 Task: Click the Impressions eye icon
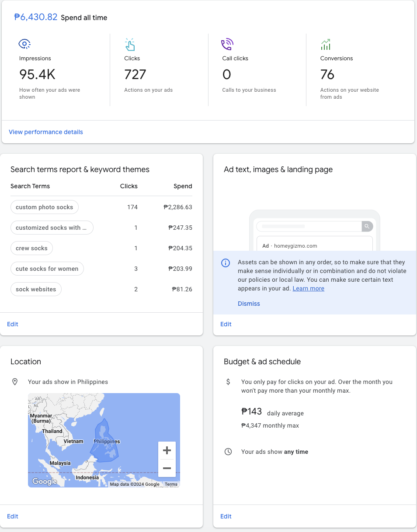[x=24, y=44]
